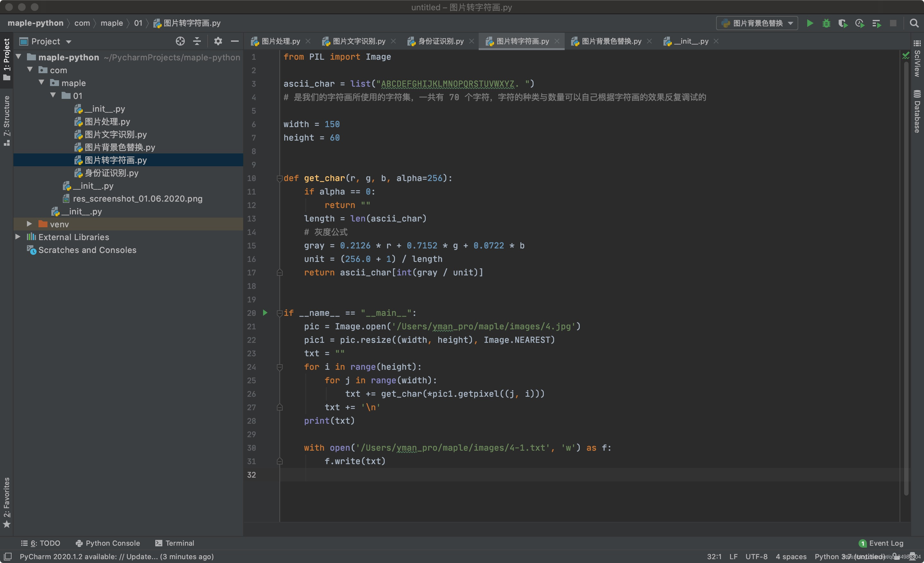Click the UTF-8 encoding selector in status bar
Viewport: 924px width, 563px height.
756,556
